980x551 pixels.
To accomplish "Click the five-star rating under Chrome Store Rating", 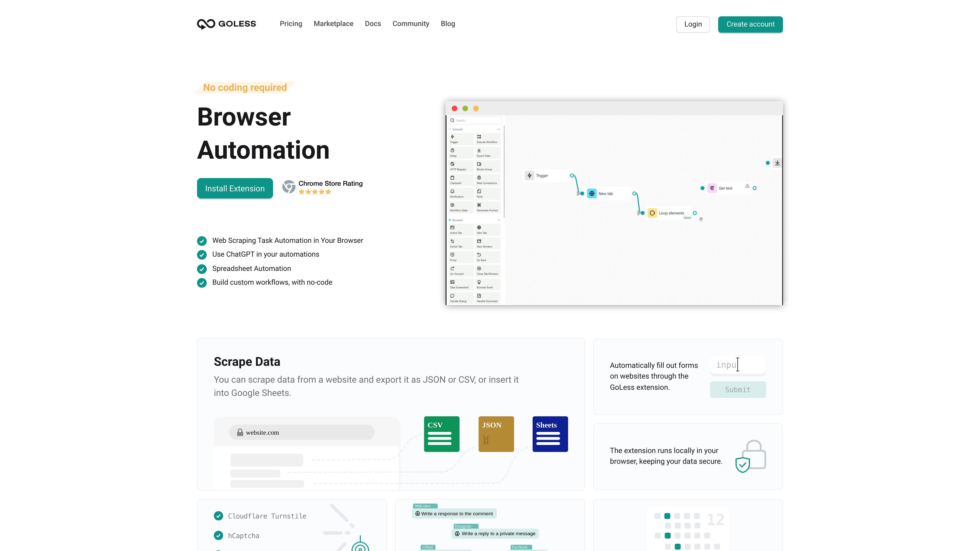I will (315, 192).
